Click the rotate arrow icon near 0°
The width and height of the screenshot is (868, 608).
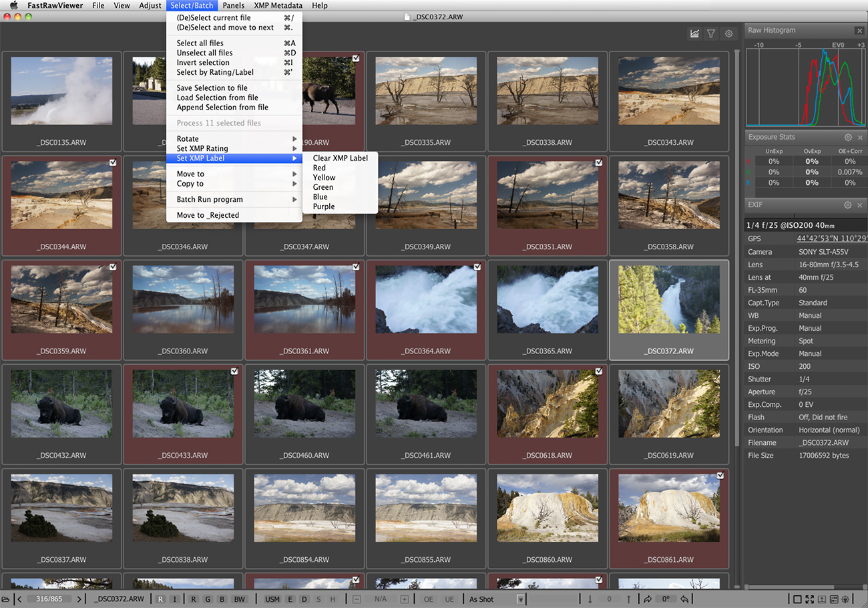coord(648,599)
